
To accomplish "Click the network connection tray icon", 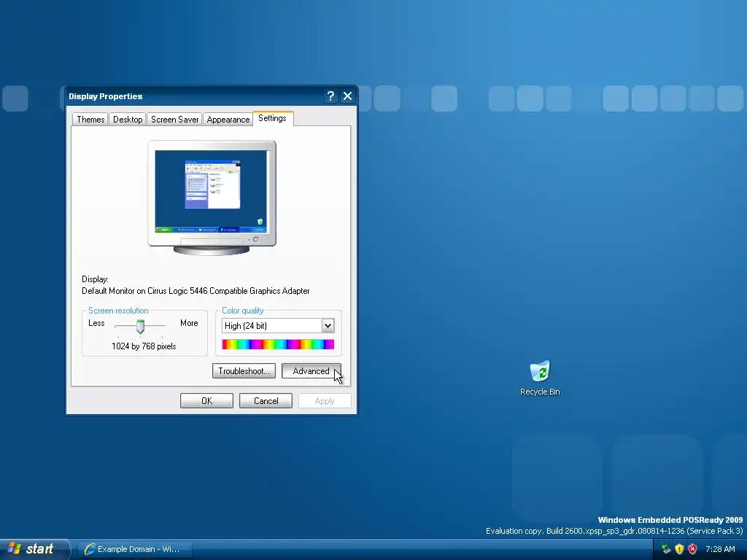I will point(666,549).
